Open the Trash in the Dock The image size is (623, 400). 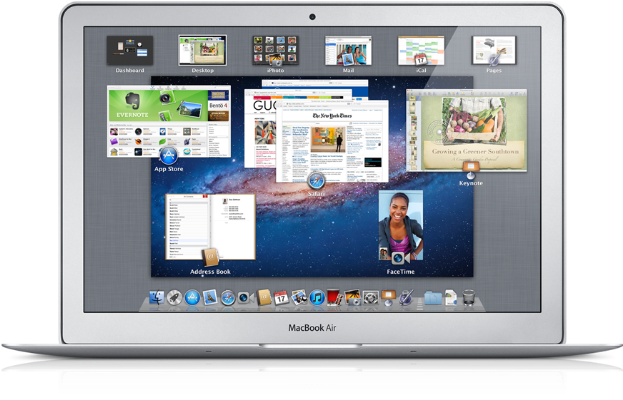point(469,297)
